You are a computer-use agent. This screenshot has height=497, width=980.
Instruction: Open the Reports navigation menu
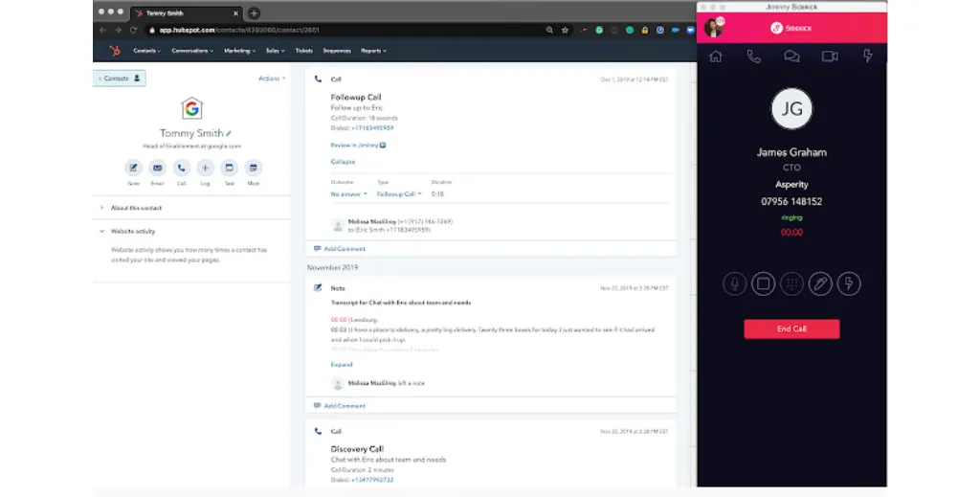coord(374,51)
